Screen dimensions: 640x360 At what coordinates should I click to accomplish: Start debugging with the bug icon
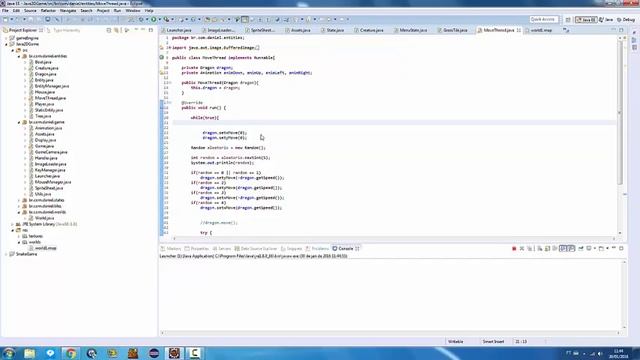pos(141,19)
